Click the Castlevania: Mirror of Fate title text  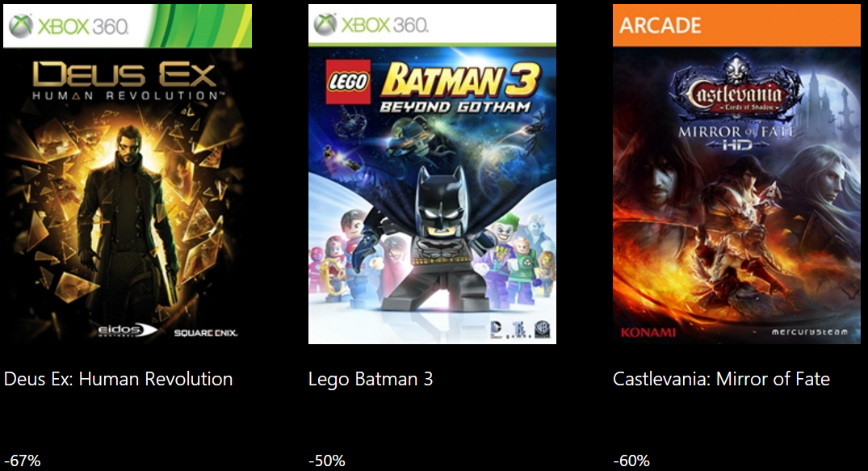[721, 379]
